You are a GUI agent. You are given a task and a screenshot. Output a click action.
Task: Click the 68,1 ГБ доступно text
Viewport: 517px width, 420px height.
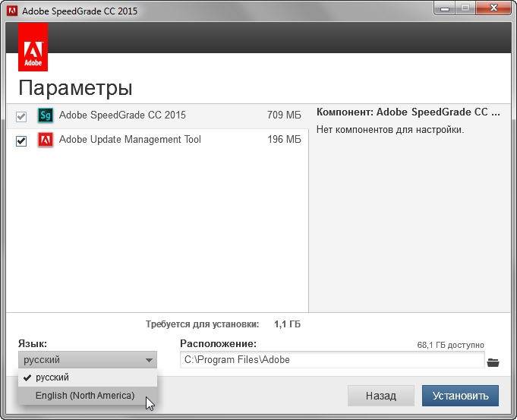coord(450,345)
